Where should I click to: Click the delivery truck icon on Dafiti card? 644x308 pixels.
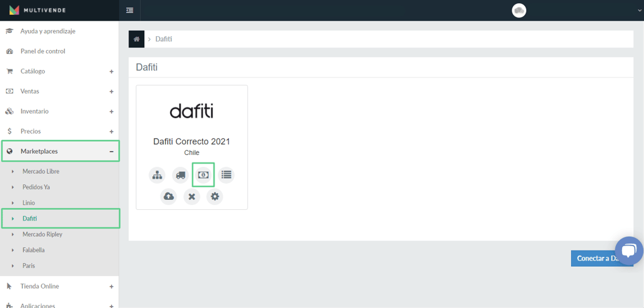(x=180, y=175)
